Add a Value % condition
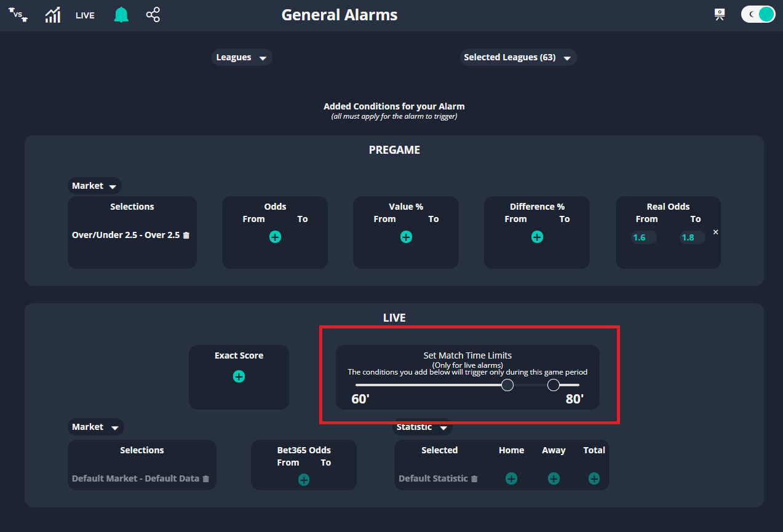 405,236
